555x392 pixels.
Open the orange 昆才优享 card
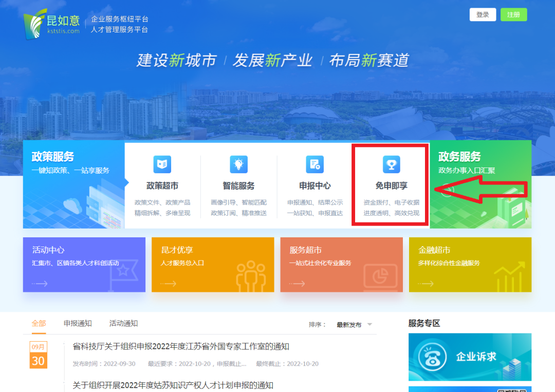(x=212, y=265)
